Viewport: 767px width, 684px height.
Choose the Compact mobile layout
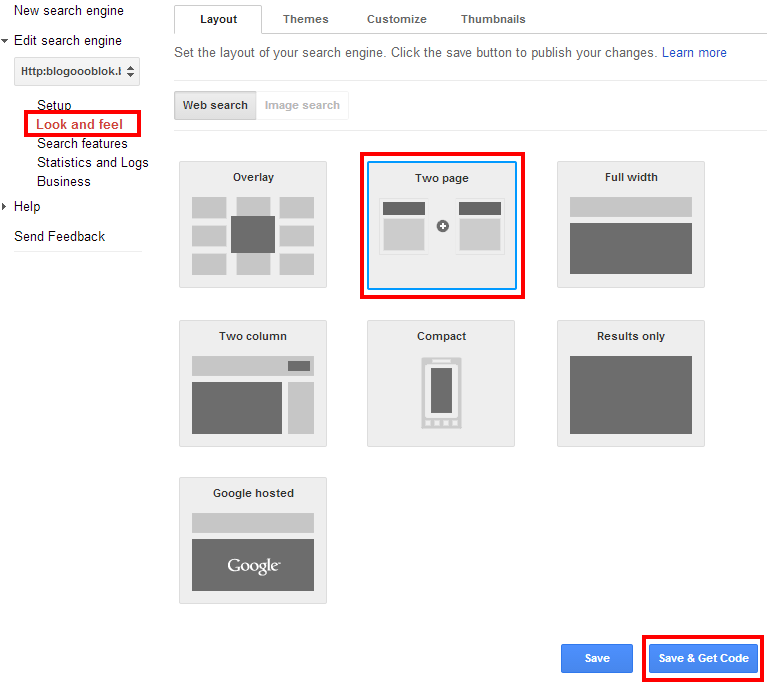441,384
